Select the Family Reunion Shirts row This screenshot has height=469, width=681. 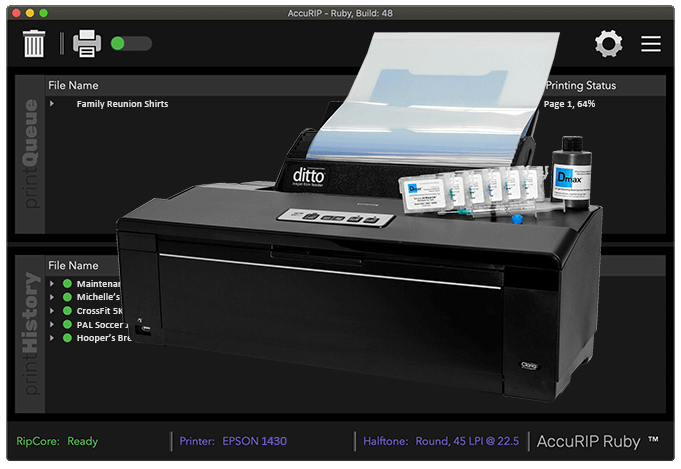pos(122,104)
